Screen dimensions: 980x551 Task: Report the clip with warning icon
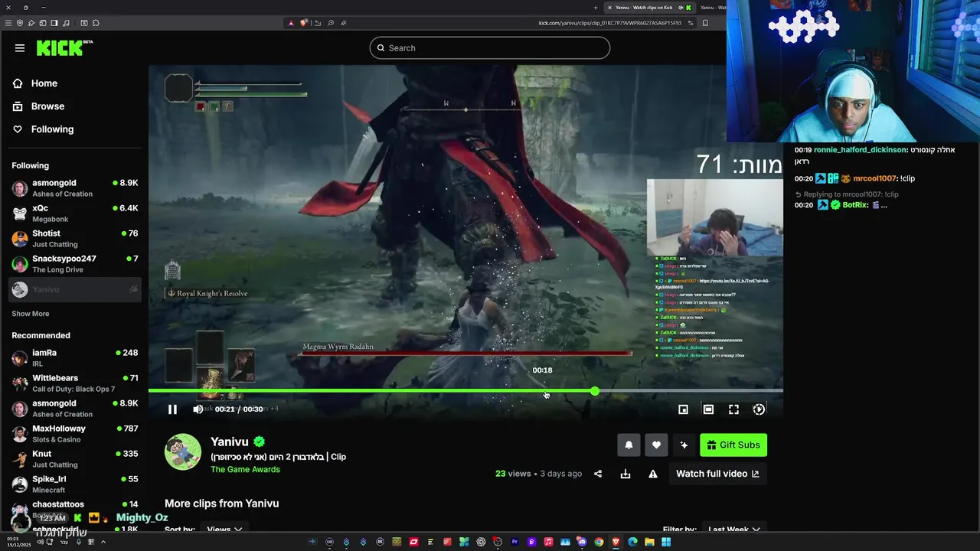coord(653,474)
